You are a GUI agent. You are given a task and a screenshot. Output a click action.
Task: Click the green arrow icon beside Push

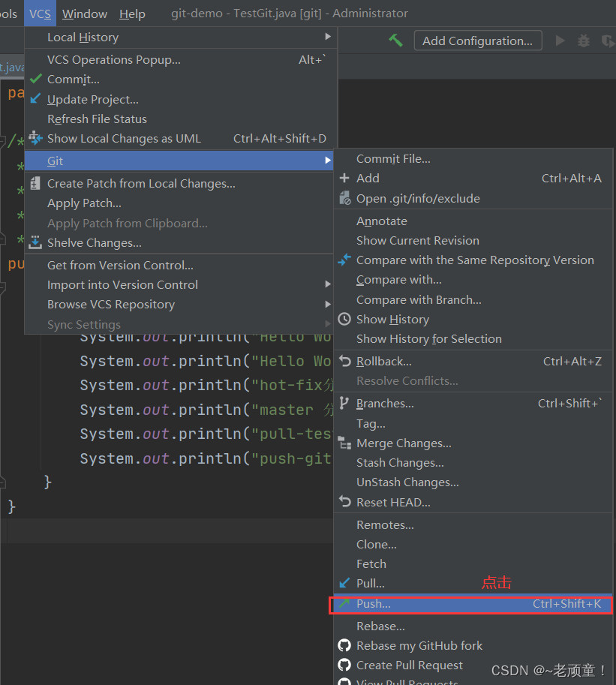point(344,603)
